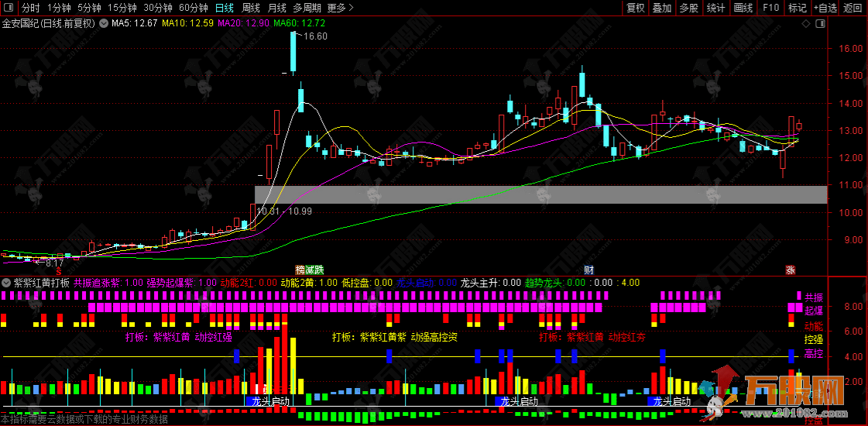Select the 30分钟 period tab
Viewport: 868px width, 426px height.
[158, 8]
